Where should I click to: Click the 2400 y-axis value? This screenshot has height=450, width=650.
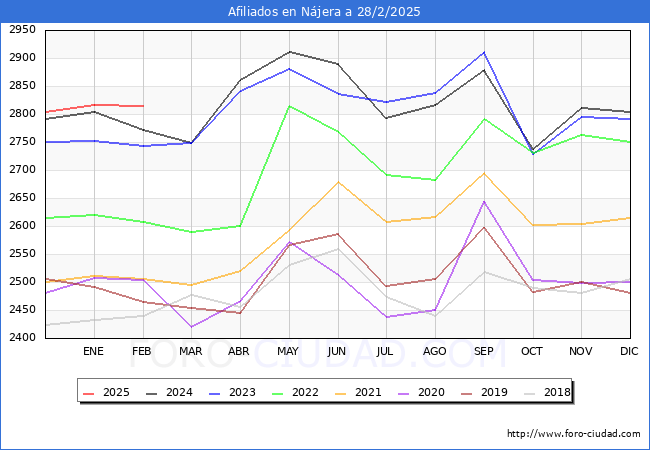(22, 337)
